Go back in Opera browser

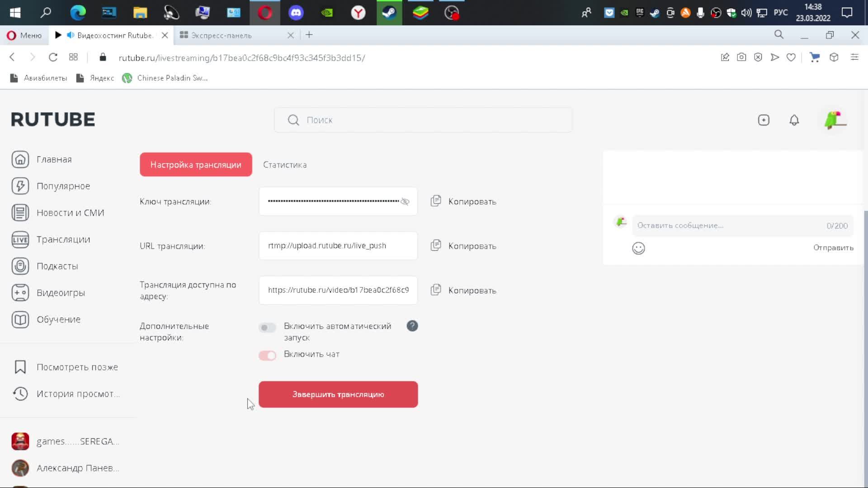pyautogui.click(x=12, y=57)
